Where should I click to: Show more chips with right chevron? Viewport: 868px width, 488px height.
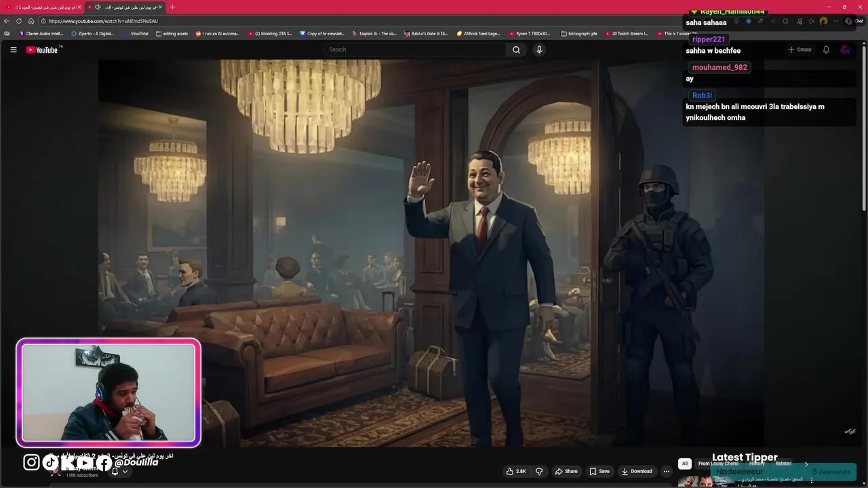(806, 464)
